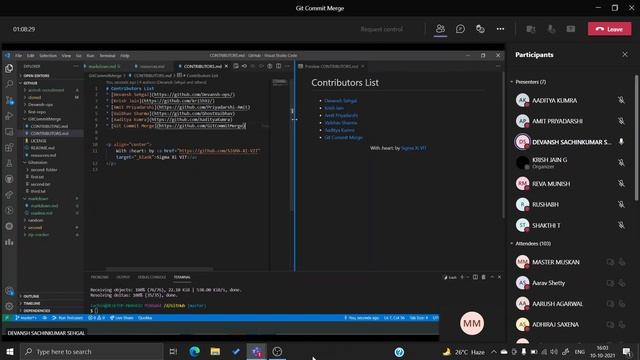Click the split terminal icon
640x360 pixels.
click(x=475, y=277)
